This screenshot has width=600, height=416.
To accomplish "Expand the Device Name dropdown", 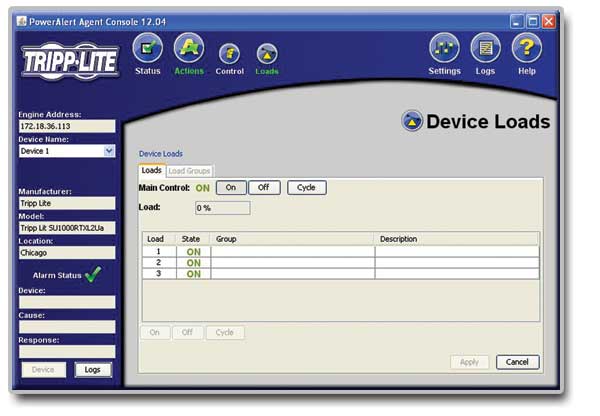I will pyautogui.click(x=109, y=151).
